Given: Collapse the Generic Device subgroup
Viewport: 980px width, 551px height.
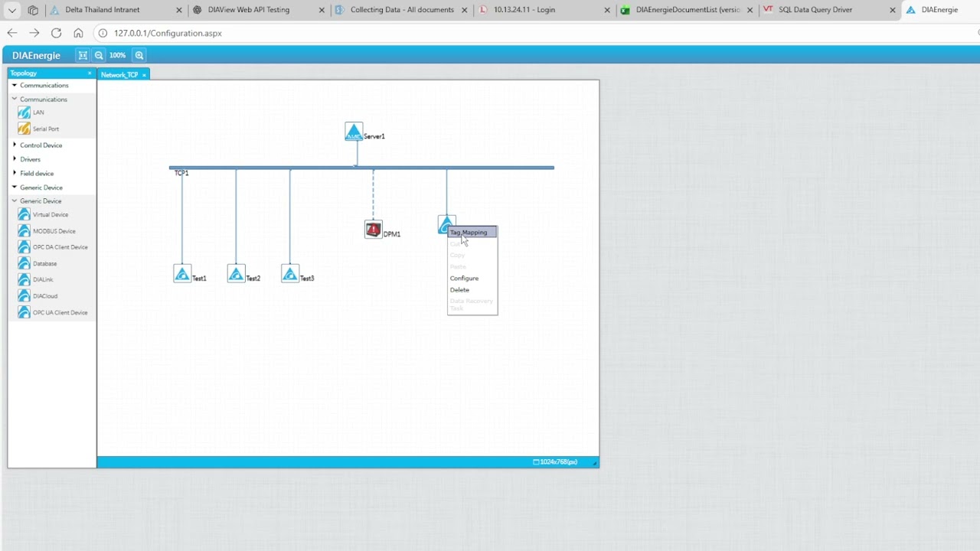Looking at the screenshot, I should pos(15,201).
